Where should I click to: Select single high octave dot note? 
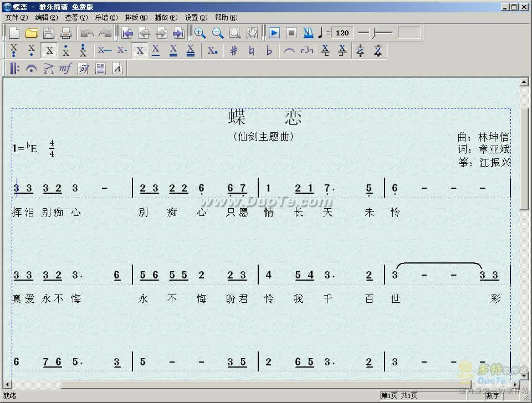tap(66, 50)
